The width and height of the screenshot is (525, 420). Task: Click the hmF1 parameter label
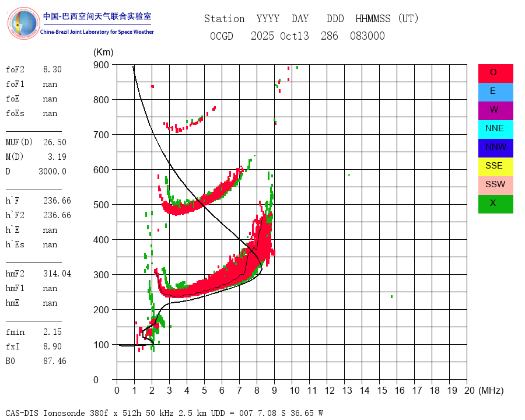15,288
